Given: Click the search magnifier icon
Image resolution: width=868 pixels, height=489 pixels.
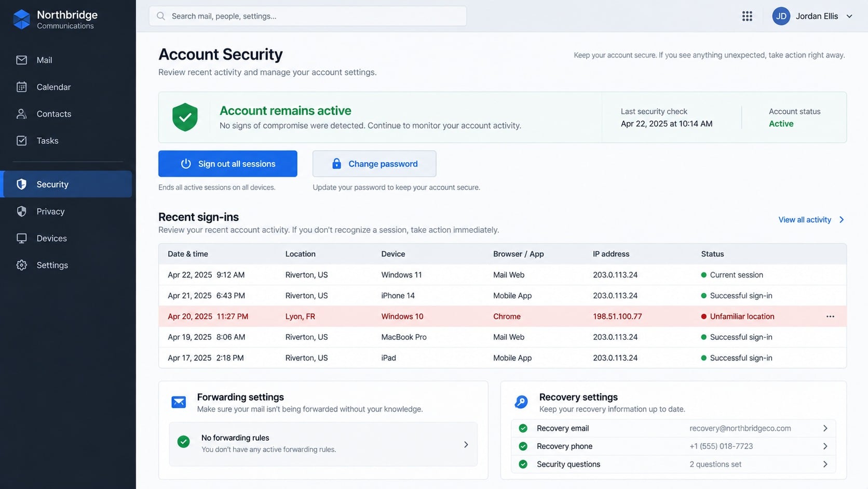Looking at the screenshot, I should point(161,16).
